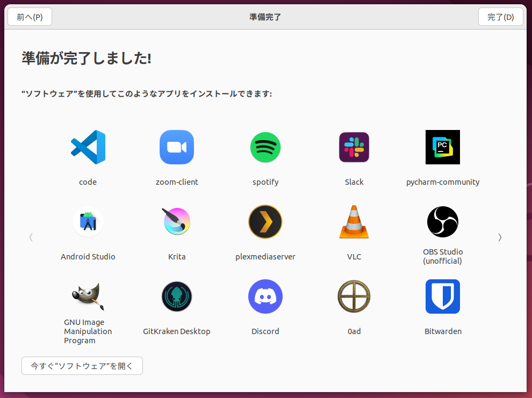Viewport: 532px width, 398px height.
Task: Open the Discord app icon
Action: 265,296
